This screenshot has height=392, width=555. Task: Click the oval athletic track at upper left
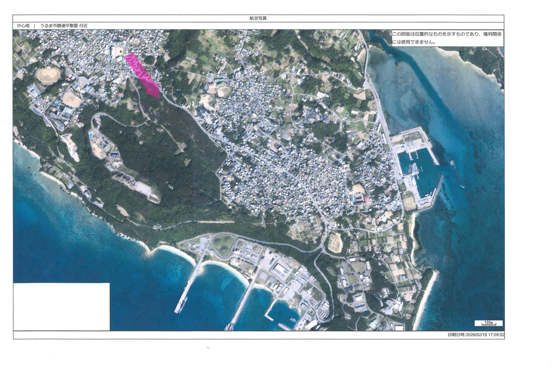click(x=48, y=76)
